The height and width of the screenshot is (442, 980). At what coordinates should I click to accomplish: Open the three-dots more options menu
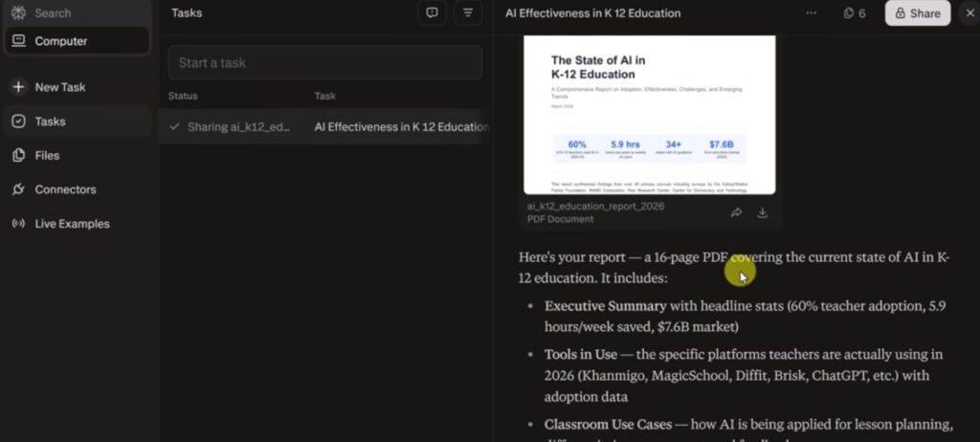[x=812, y=13]
